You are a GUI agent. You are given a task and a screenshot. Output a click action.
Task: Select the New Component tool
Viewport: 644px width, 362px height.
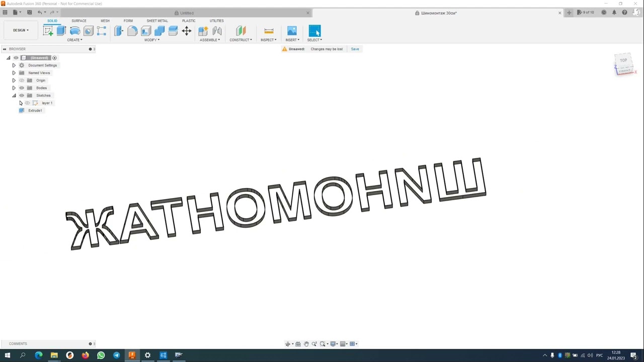pyautogui.click(x=203, y=31)
